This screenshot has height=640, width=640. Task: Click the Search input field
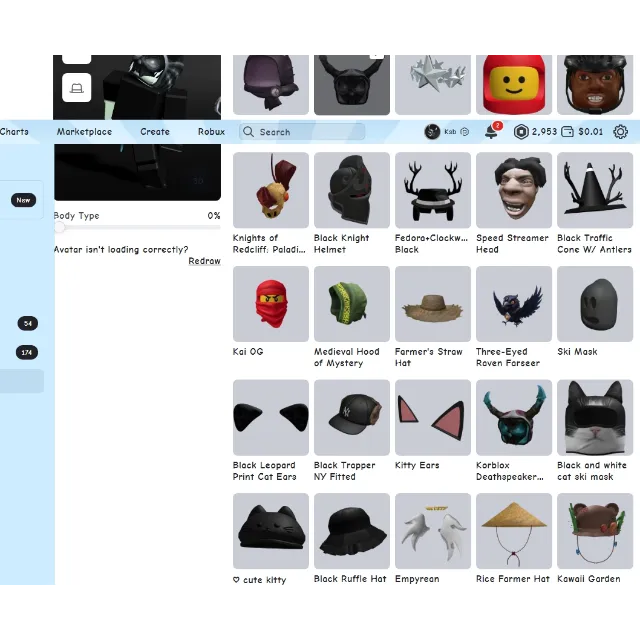click(302, 132)
